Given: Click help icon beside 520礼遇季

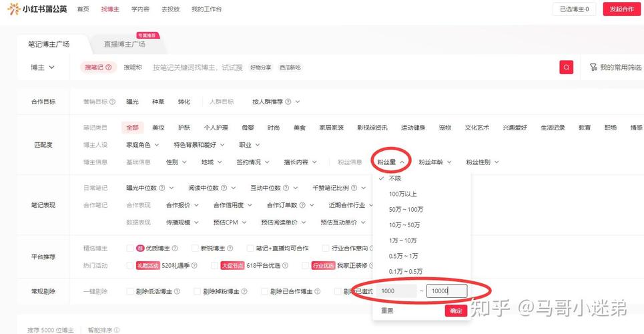Looking at the screenshot, I should coord(194,266).
